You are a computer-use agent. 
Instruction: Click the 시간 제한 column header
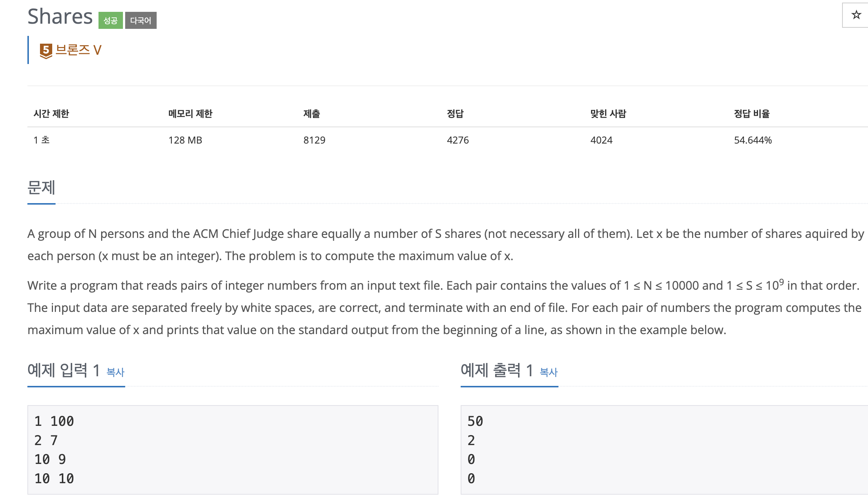(52, 114)
